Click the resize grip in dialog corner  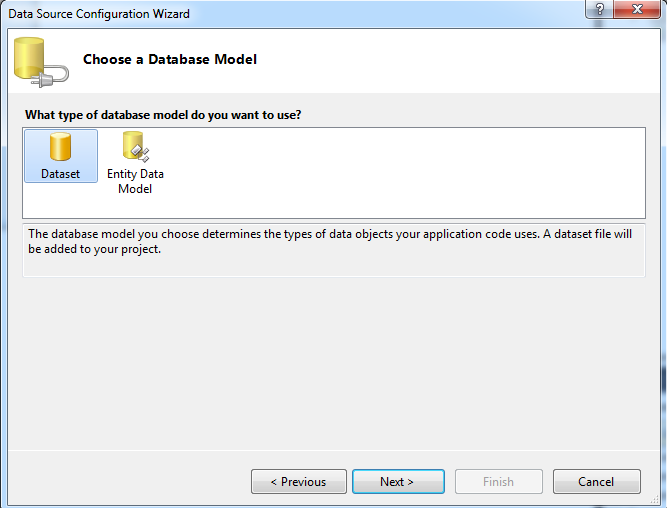pos(655,500)
